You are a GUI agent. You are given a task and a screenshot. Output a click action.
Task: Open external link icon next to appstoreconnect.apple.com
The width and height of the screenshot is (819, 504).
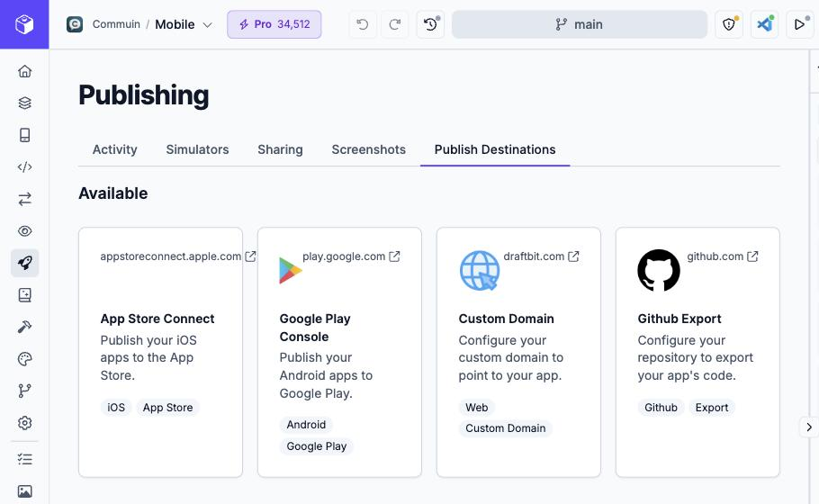[x=251, y=256]
